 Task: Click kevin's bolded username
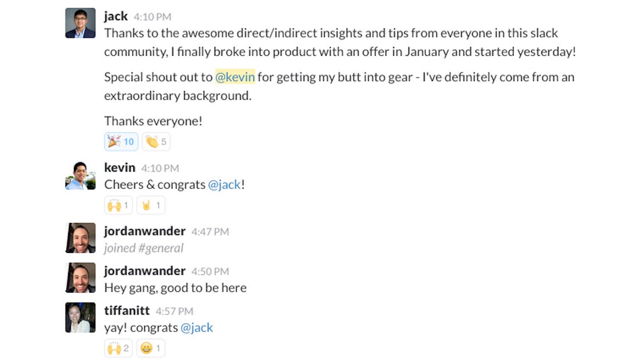pos(119,167)
